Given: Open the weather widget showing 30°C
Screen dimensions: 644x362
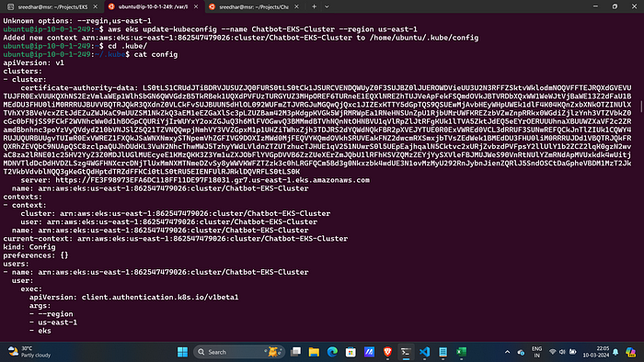Looking at the screenshot, I should click(x=29, y=352).
